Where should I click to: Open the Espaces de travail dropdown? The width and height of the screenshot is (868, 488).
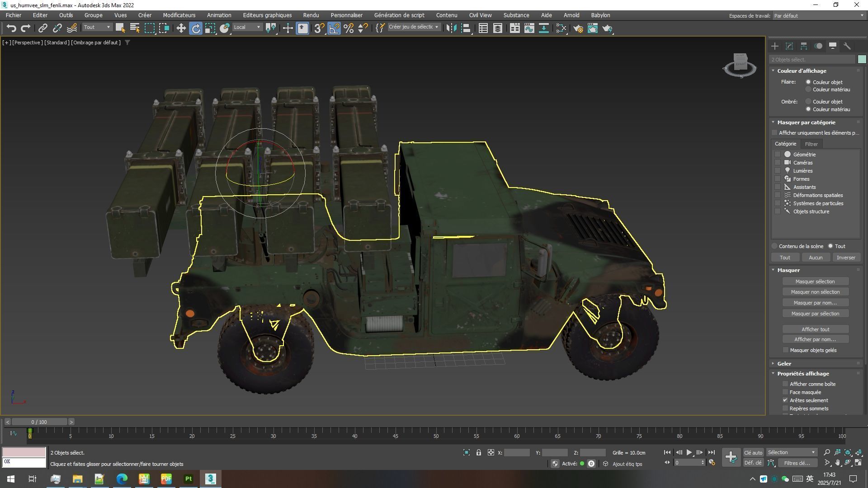[818, 16]
